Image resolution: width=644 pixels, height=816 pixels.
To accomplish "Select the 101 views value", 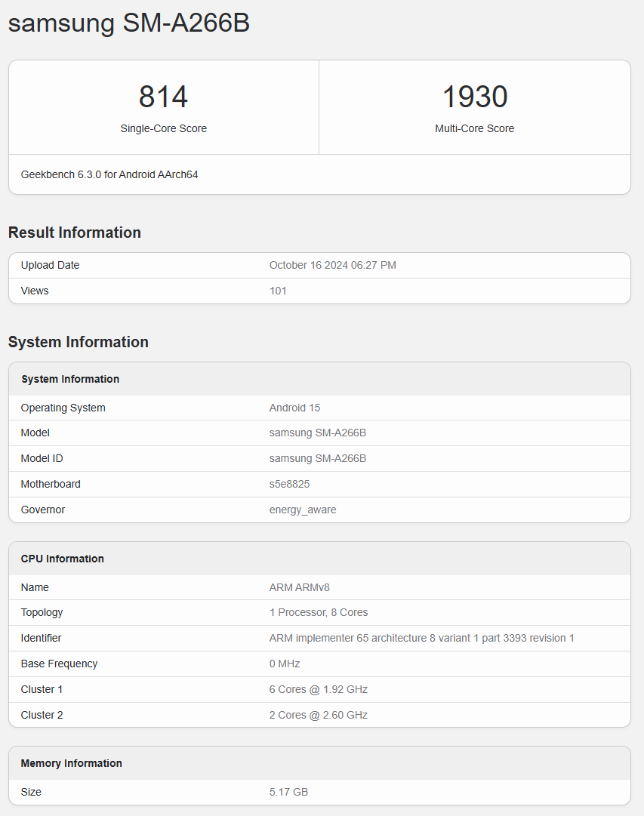I will (x=278, y=291).
